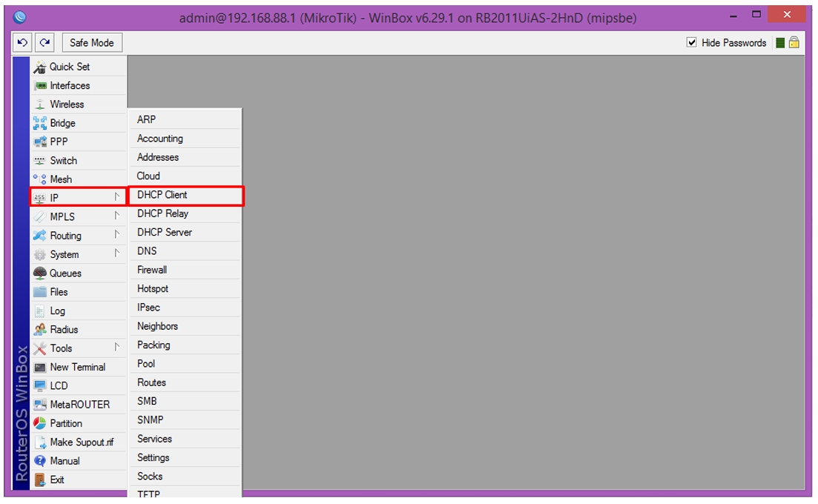The width and height of the screenshot is (818, 504).
Task: Open the Bridge icon in the sidebar
Action: pyautogui.click(x=39, y=123)
